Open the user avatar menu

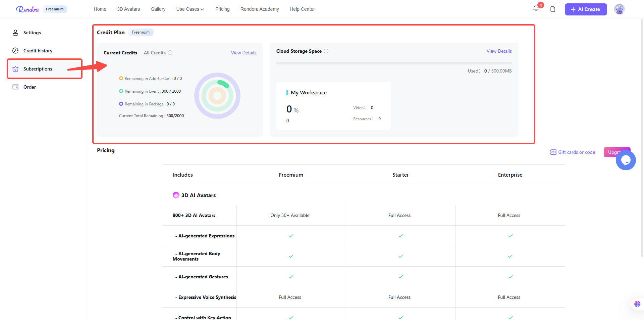click(619, 9)
